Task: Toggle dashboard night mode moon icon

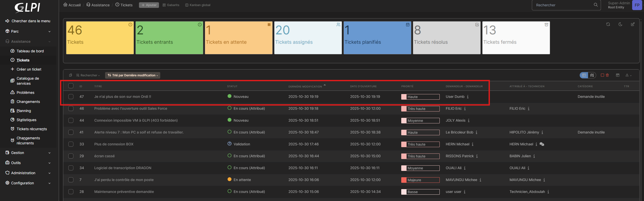Action: pyautogui.click(x=620, y=24)
